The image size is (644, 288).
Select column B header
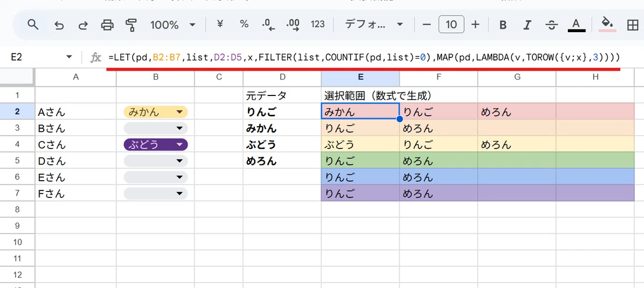point(155,77)
